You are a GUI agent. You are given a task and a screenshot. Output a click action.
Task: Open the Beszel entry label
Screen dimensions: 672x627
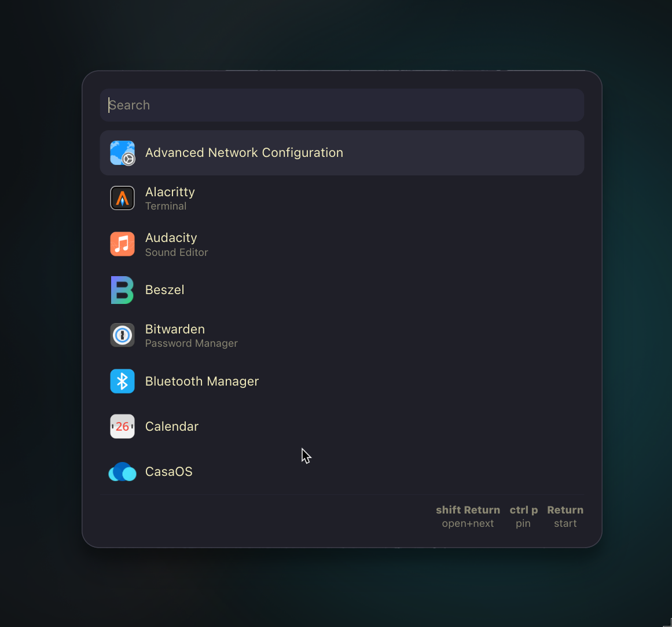(164, 289)
